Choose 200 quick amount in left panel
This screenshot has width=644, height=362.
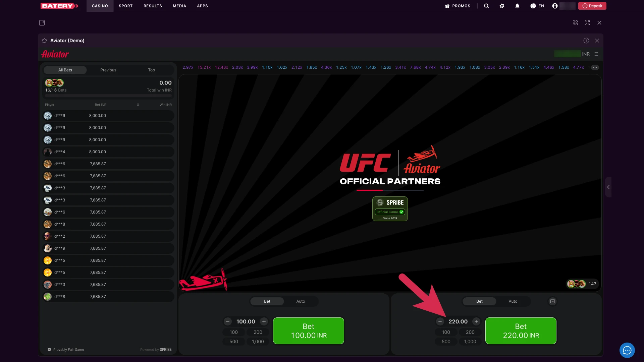click(258, 332)
